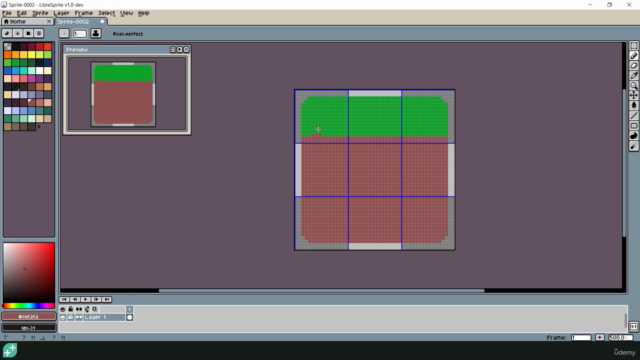Viewport: 640px width, 360px height.
Task: Click the palette presets button
Action: point(28,33)
